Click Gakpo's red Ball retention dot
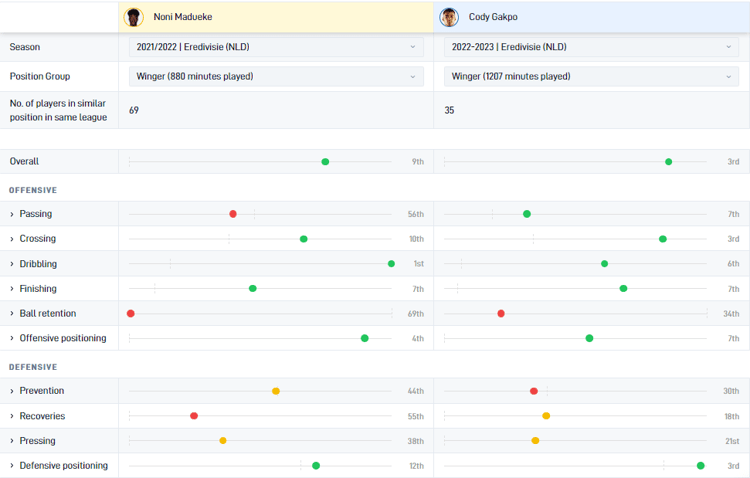The image size is (750, 478). pos(501,313)
